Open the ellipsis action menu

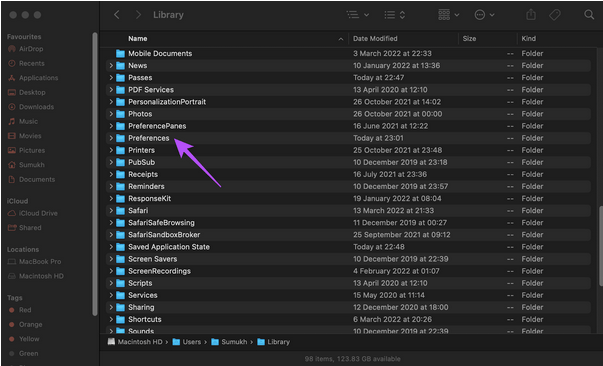(484, 15)
